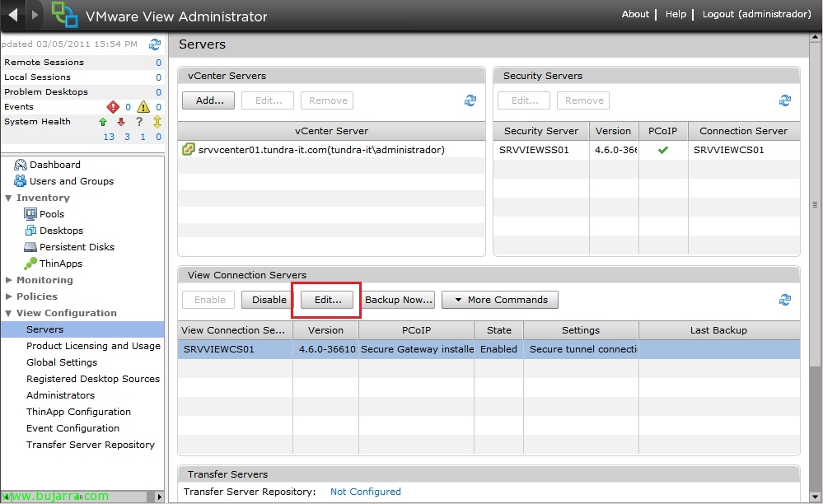The width and height of the screenshot is (823, 504).
Task: Click the red error events icon
Action: tap(114, 107)
